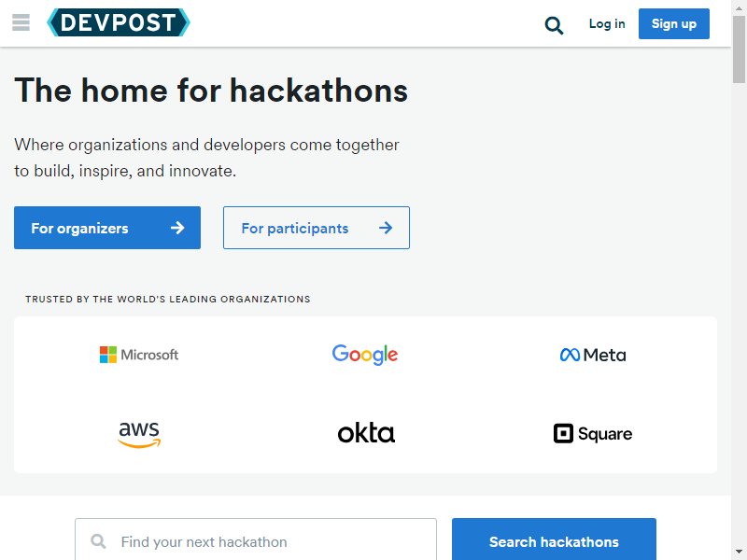Click the scrollbar down arrow
Image resolution: width=747 pixels, height=560 pixels.
tap(739, 552)
